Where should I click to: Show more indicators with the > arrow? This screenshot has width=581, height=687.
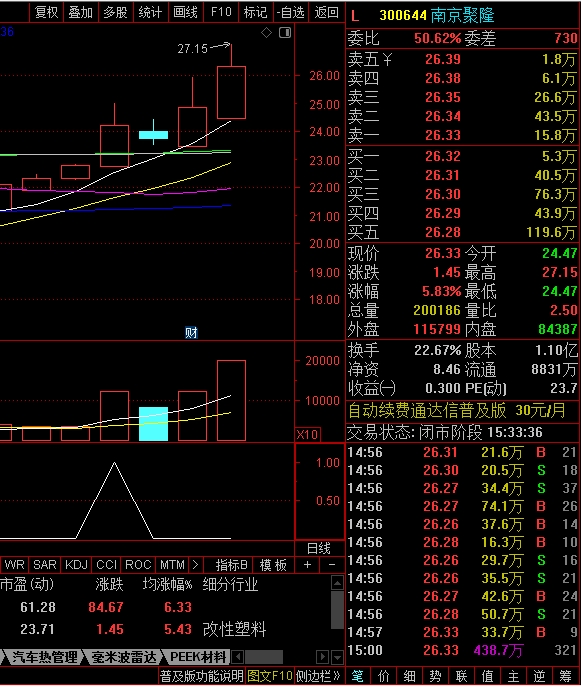(x=195, y=565)
